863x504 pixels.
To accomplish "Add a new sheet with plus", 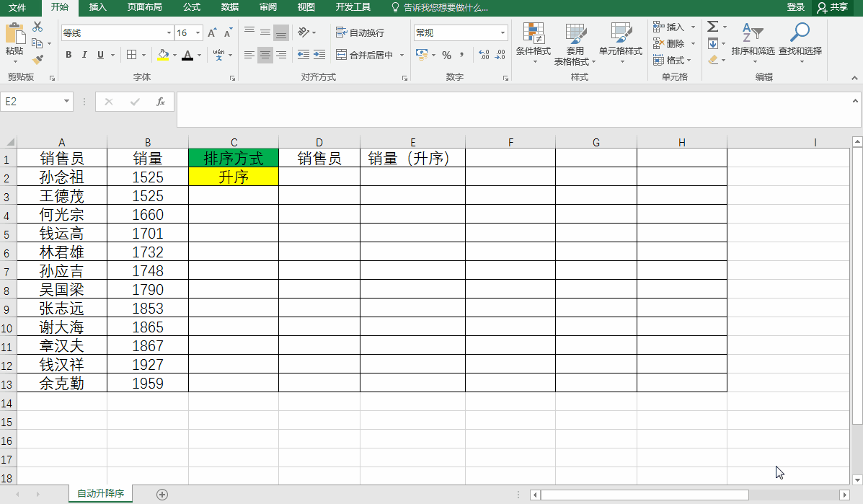I will [162, 494].
